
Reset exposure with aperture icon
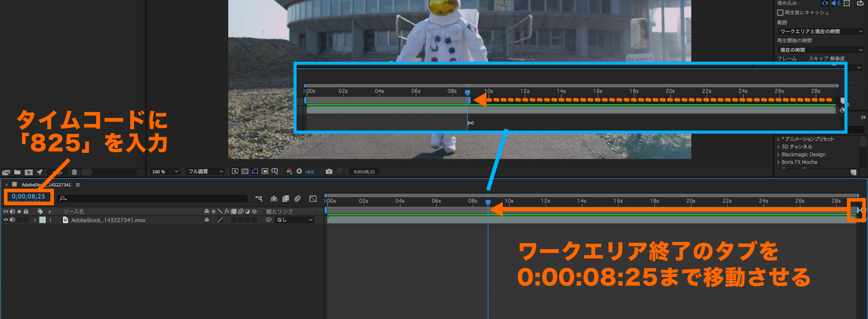point(299,171)
